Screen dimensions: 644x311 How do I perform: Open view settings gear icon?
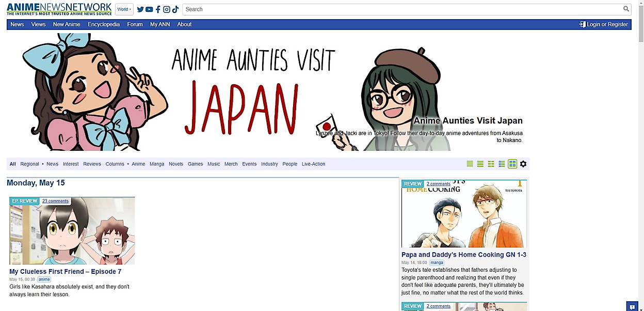click(523, 164)
